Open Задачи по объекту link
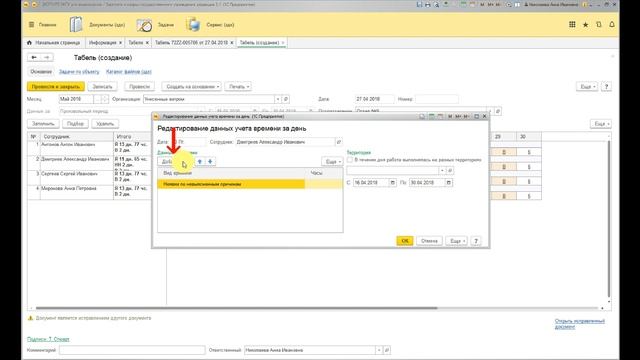 [x=79, y=71]
